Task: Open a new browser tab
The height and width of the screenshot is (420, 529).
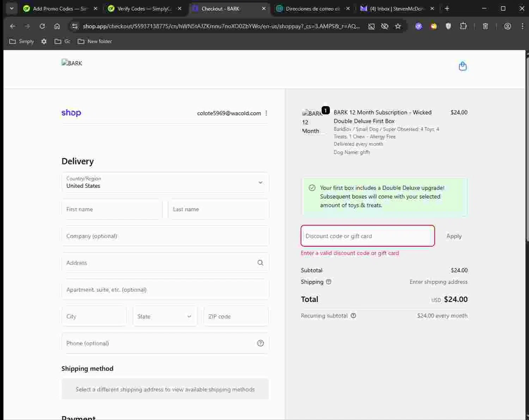Action: [x=447, y=8]
